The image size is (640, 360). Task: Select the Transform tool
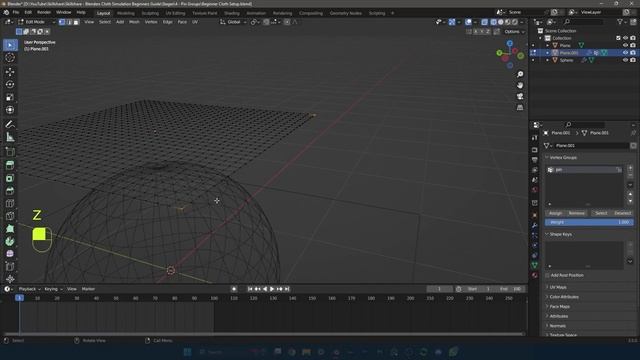pos(10,110)
